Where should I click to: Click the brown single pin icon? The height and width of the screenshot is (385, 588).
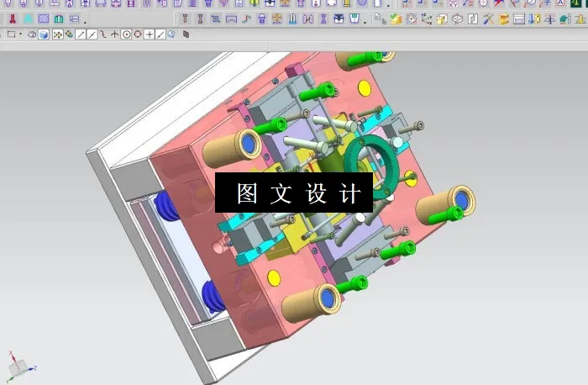click(x=185, y=18)
